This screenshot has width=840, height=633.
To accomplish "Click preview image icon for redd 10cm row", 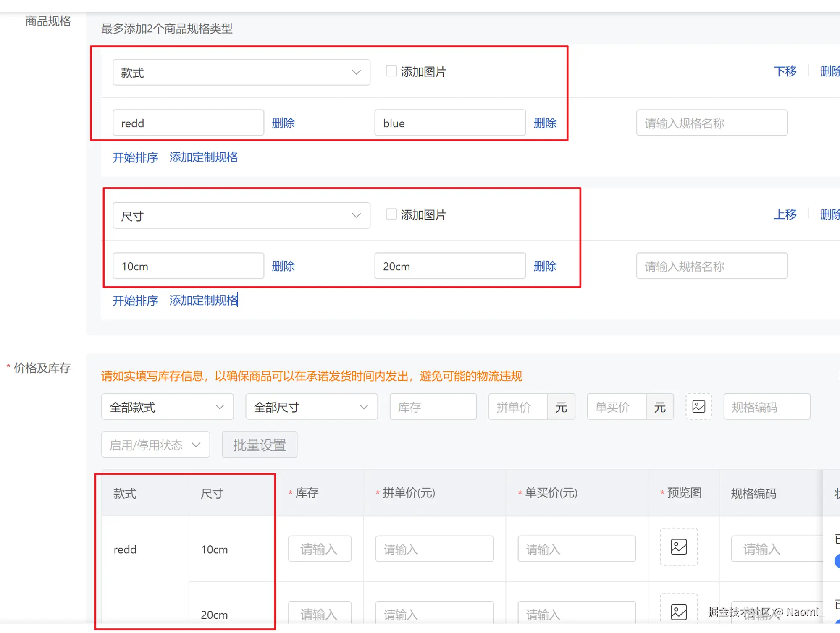I will pyautogui.click(x=678, y=547).
